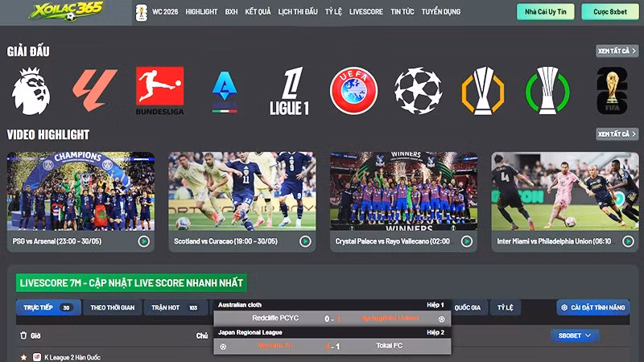Open the Premier League lion logo

coord(31,91)
